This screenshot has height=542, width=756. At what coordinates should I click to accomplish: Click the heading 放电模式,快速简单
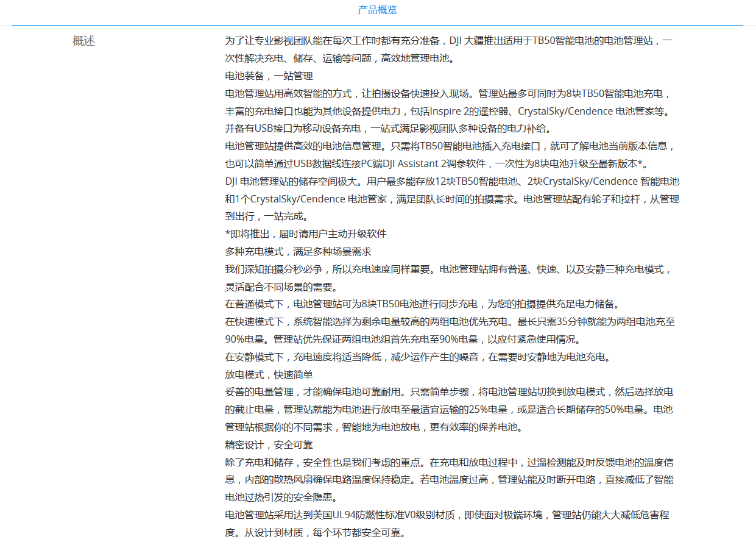(x=269, y=374)
